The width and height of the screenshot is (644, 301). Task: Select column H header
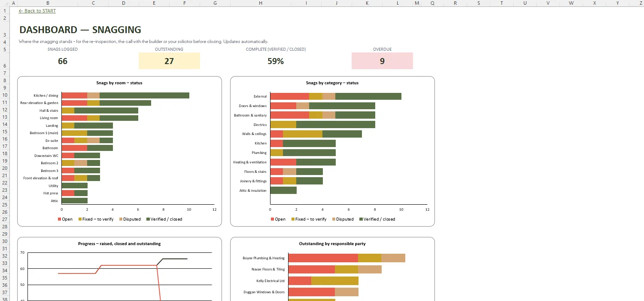[x=261, y=3]
